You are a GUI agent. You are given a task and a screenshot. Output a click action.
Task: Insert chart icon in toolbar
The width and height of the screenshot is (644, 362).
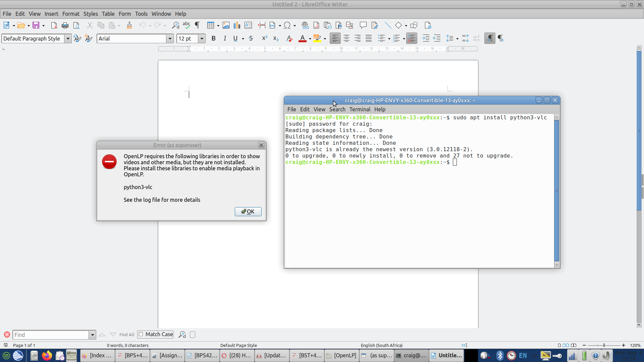(x=237, y=25)
